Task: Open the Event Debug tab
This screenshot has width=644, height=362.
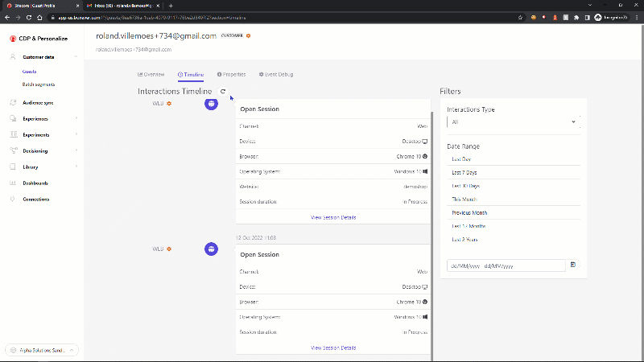Action: click(x=276, y=74)
